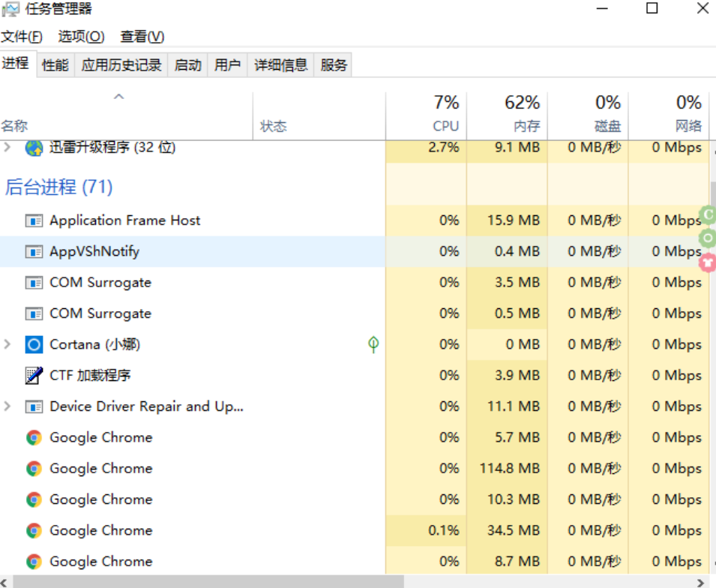Sort by the 内存 62% column header
Screen dimensions: 716x588
(x=508, y=116)
